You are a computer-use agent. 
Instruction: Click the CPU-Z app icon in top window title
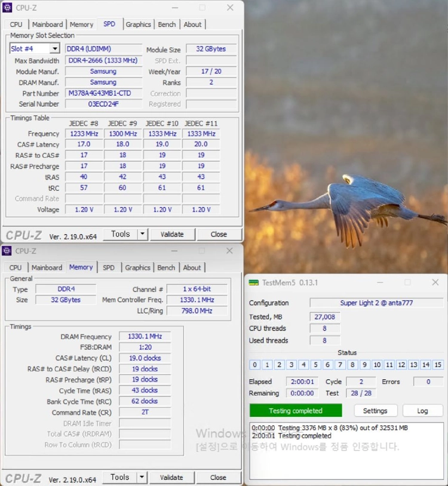coord(7,7)
